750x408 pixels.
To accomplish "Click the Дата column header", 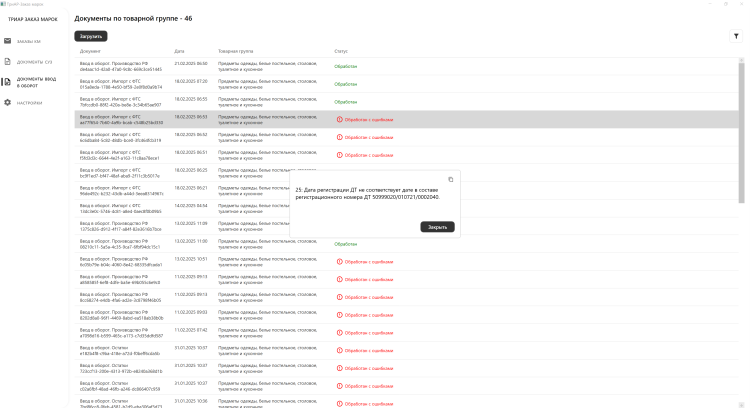I will (x=179, y=50).
